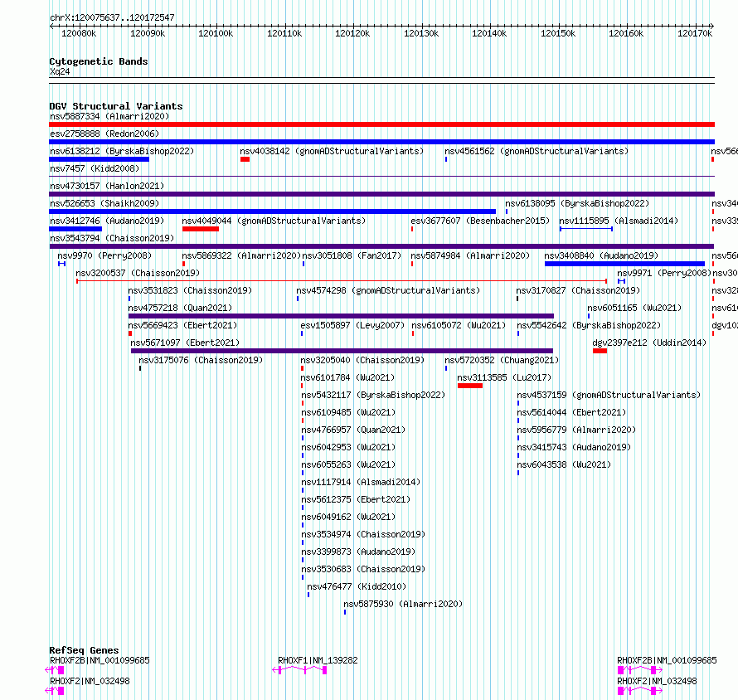The height and width of the screenshot is (700, 738).
Task: Click nsv476477 (Kidd2010) label
Action: click(357, 586)
